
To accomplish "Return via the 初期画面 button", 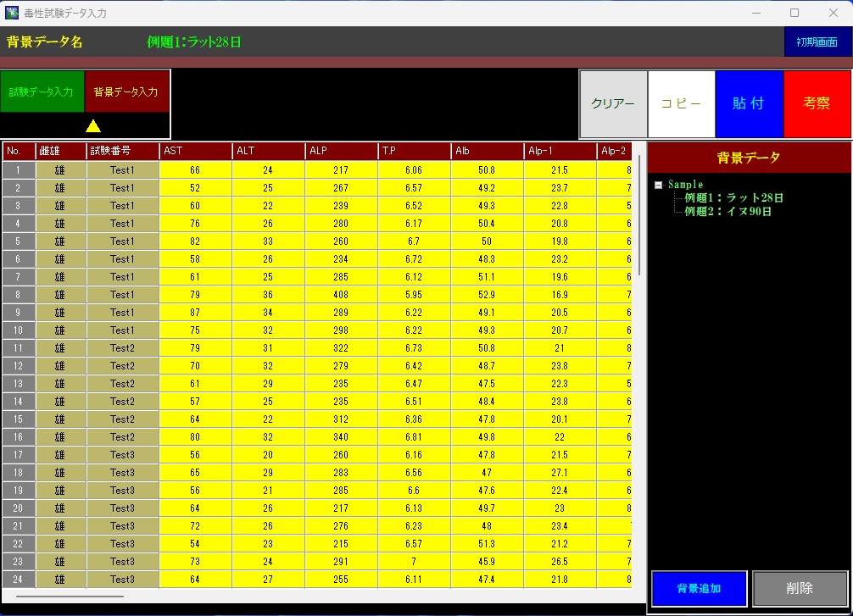I will [817, 42].
